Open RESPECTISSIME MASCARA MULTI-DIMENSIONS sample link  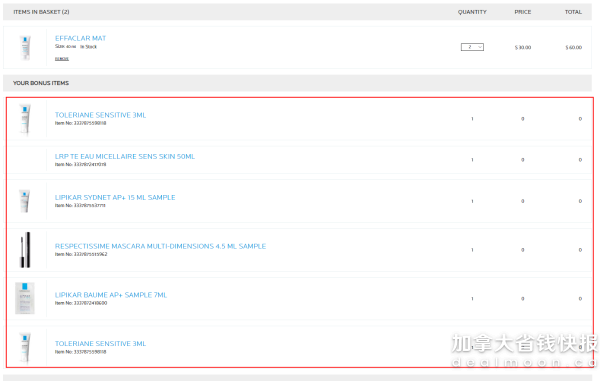[160, 246]
